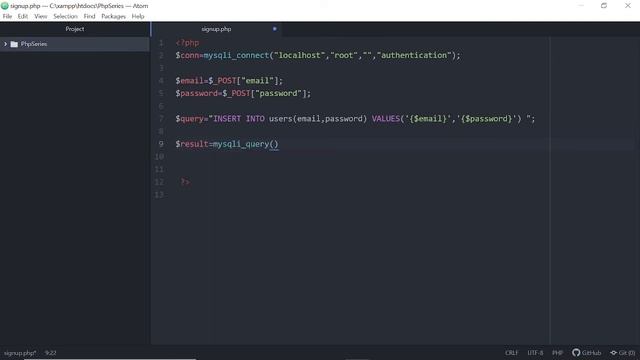The width and height of the screenshot is (640, 360).
Task: Click the VALUES keyword in the query
Action: [x=386, y=119]
